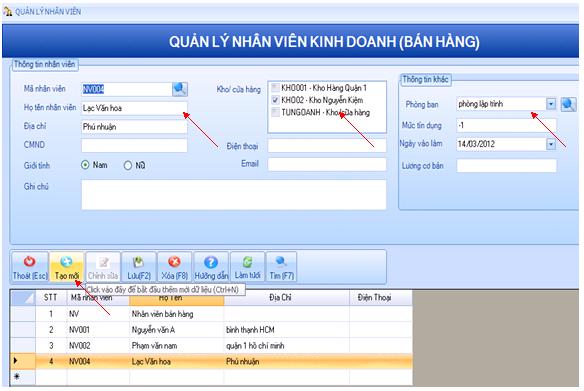
Task: Select the Phú nhuận grid cell
Action: 286,362
